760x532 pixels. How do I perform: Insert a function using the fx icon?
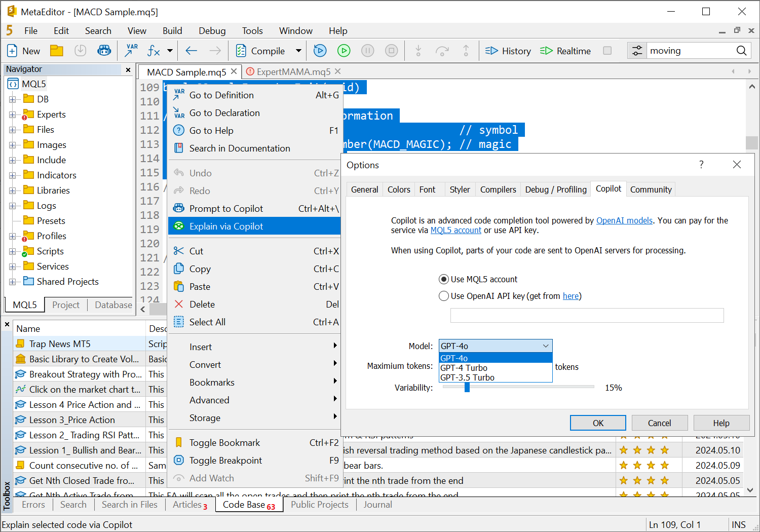(x=153, y=50)
